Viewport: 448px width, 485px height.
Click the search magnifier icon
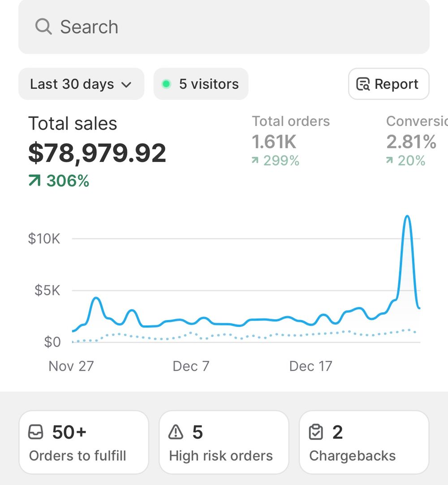pos(43,27)
